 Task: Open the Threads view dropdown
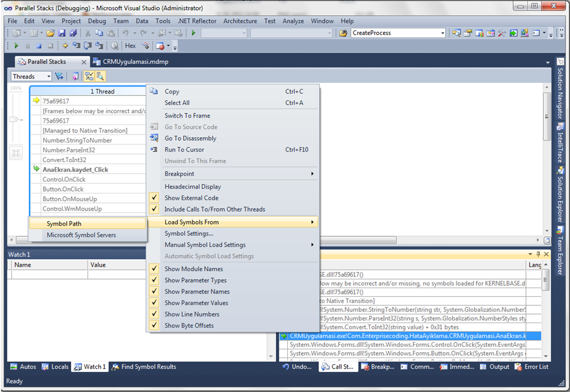(x=49, y=77)
